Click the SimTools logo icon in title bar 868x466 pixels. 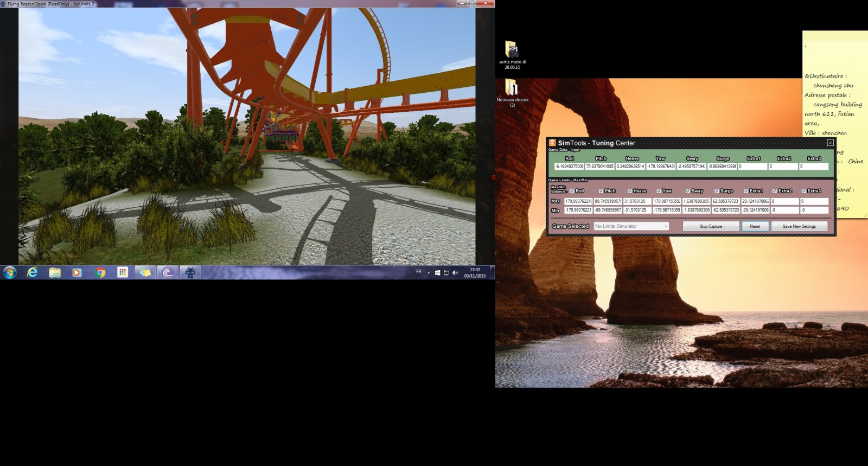click(x=552, y=143)
